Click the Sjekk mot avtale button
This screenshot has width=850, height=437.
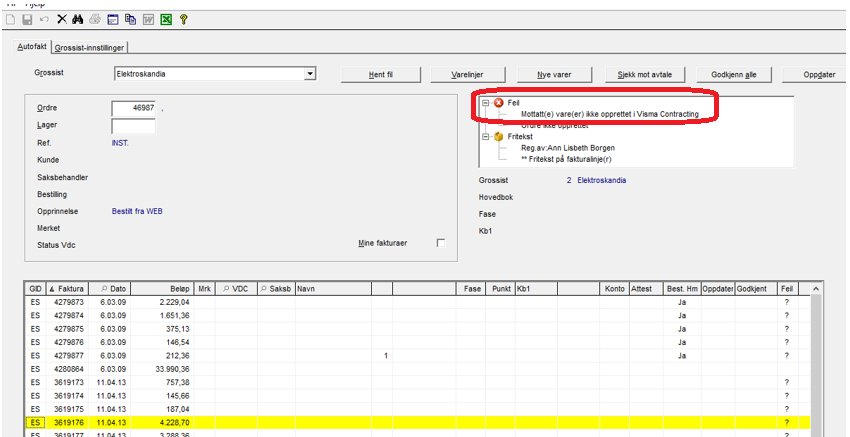(x=644, y=75)
